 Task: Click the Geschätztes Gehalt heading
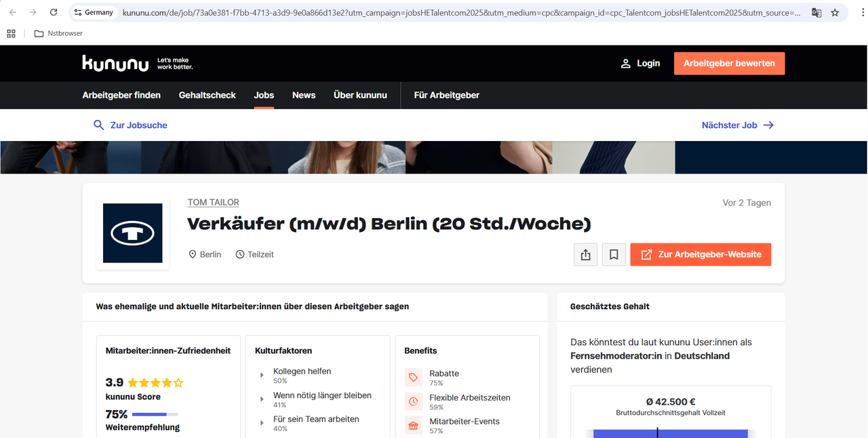point(610,306)
